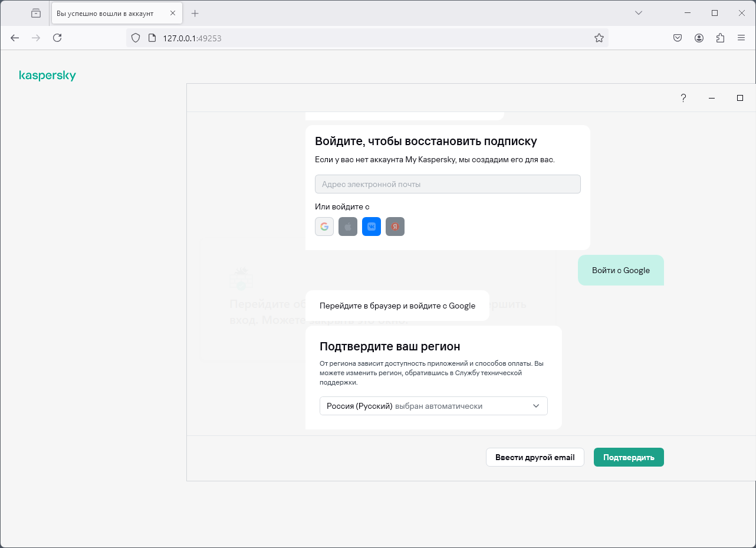Open the list all tabs chevron
Screen dimensions: 756x548
[x=638, y=13]
